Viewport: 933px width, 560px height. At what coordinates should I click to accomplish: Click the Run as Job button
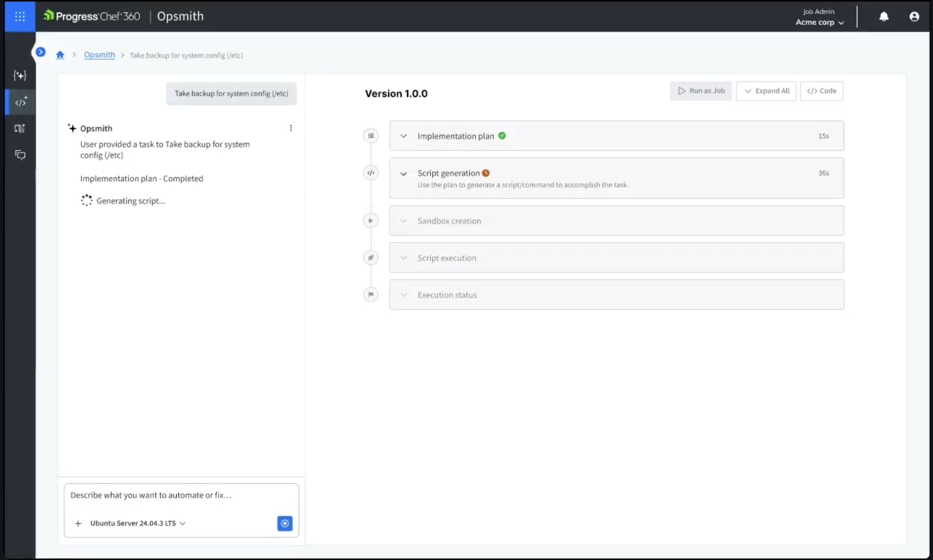(701, 91)
